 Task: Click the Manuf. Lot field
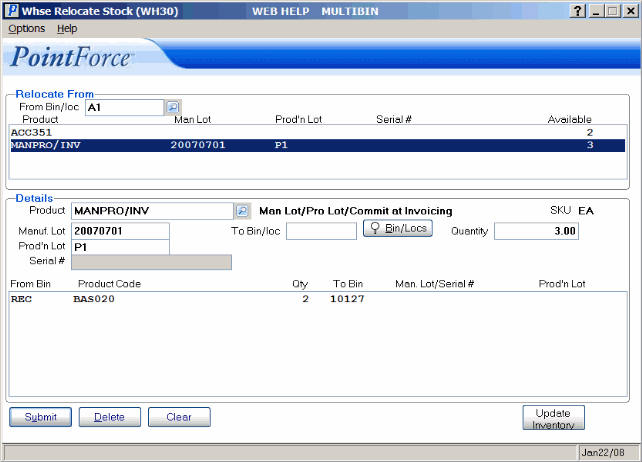120,231
